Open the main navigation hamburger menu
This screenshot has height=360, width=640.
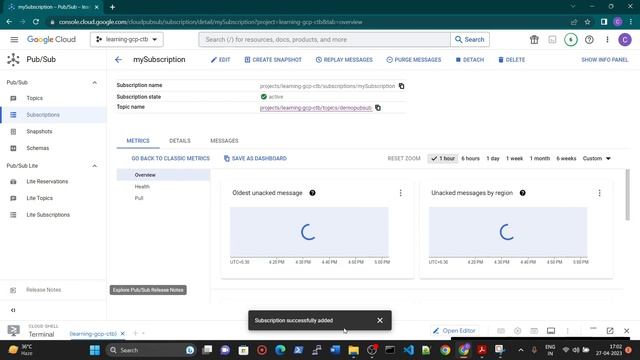[x=14, y=40]
